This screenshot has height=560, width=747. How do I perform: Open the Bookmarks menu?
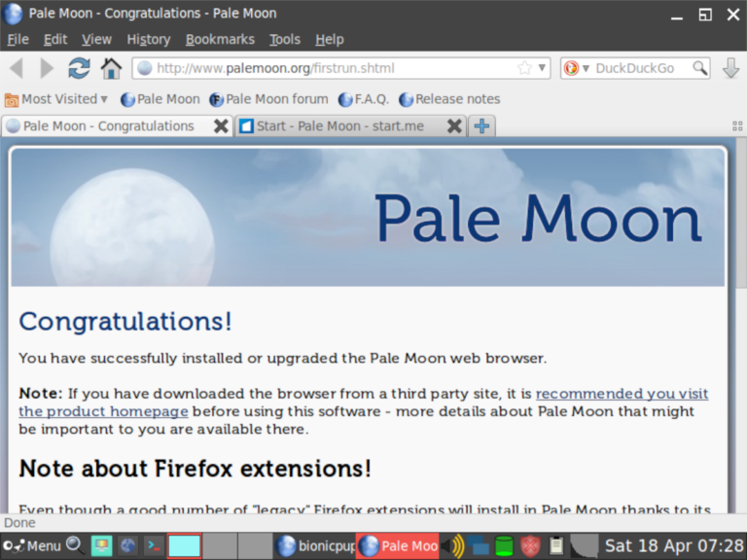coord(220,39)
